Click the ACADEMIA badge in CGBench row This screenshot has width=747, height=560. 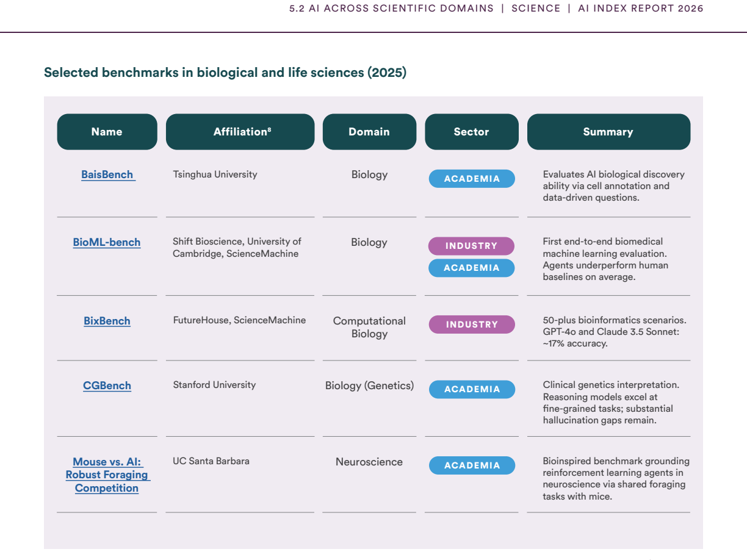(472, 389)
